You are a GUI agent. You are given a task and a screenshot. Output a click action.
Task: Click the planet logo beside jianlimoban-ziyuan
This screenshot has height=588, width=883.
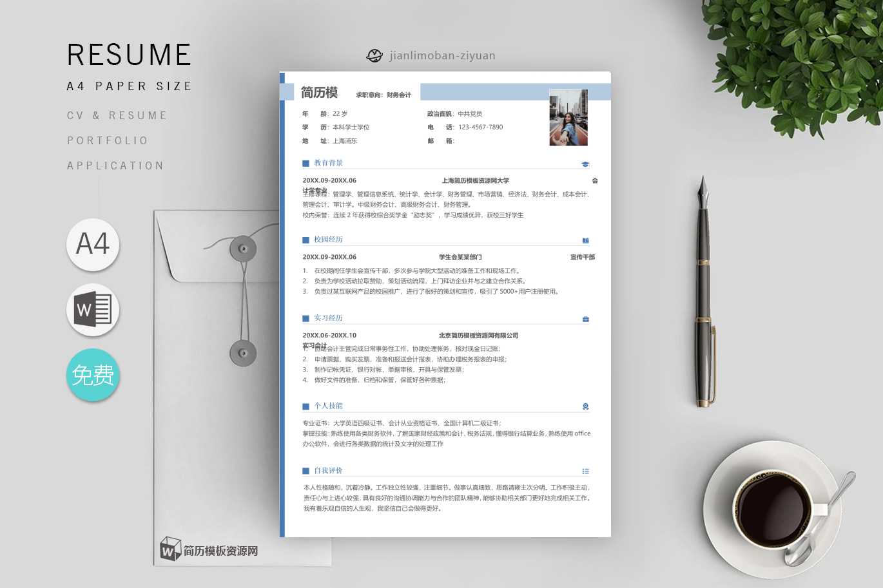(374, 55)
